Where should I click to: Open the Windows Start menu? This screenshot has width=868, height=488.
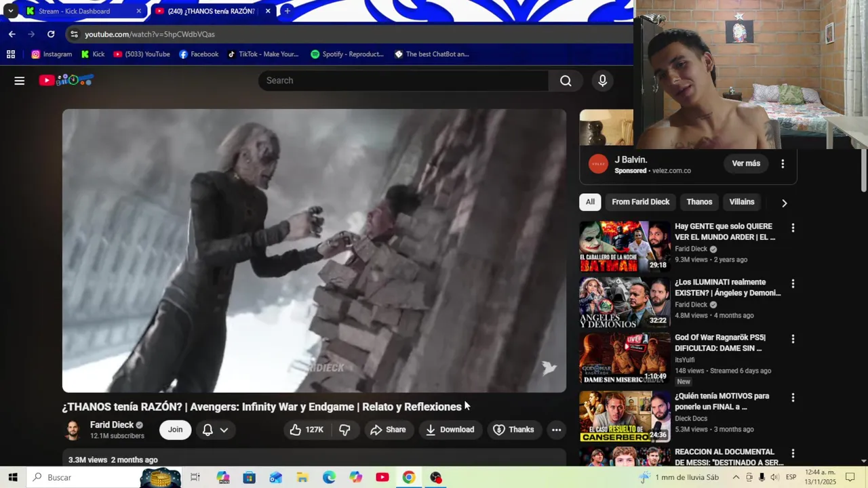tap(13, 477)
